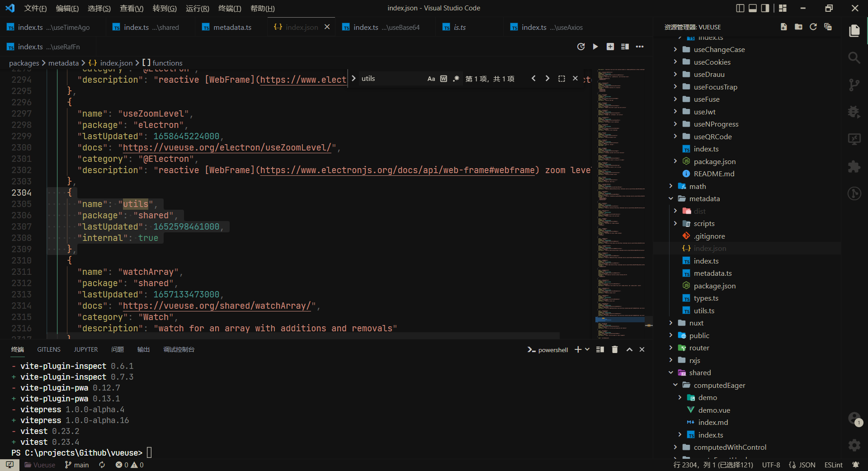Switch to the metadata.ts tab
The width and height of the screenshot is (868, 471).
[233, 27]
